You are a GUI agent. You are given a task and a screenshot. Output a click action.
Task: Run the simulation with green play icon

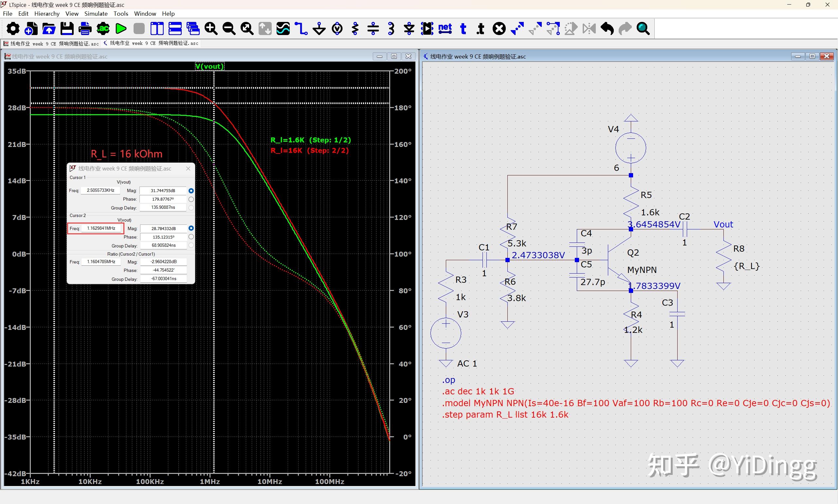coord(121,28)
